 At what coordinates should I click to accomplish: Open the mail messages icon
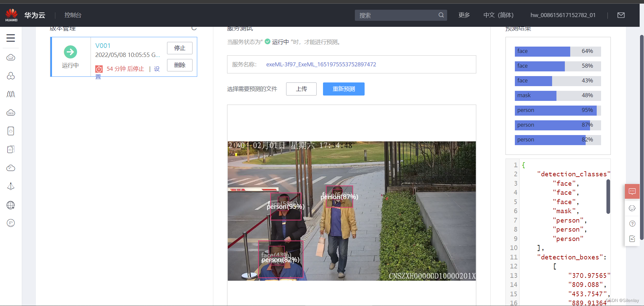621,15
